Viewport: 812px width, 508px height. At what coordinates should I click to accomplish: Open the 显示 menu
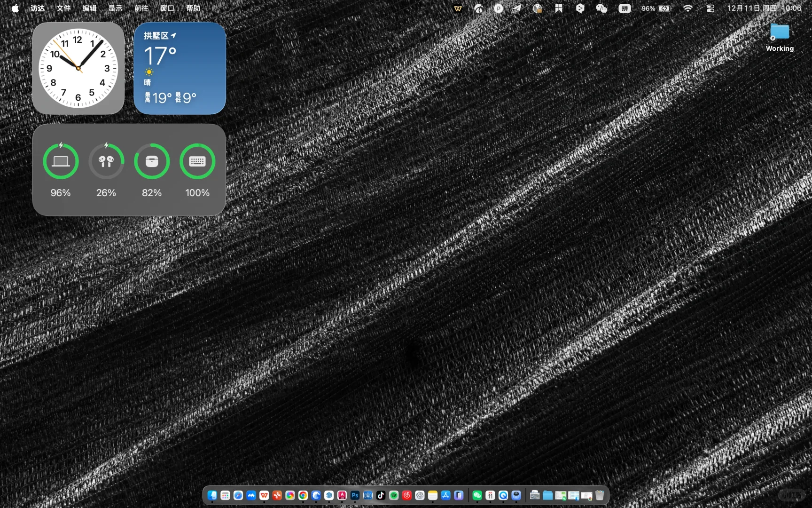[115, 8]
